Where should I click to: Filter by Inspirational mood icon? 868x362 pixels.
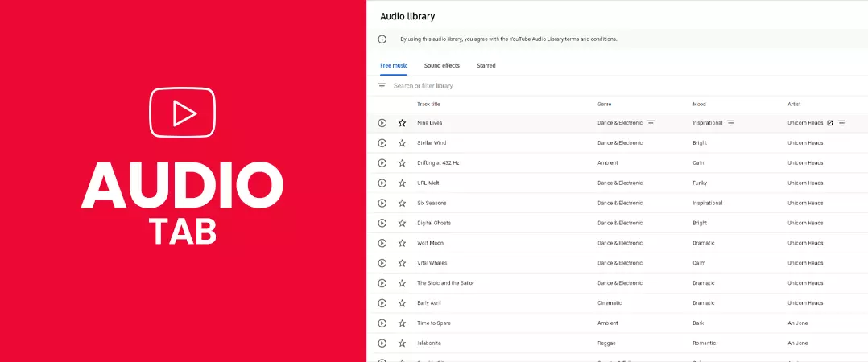pyautogui.click(x=731, y=123)
